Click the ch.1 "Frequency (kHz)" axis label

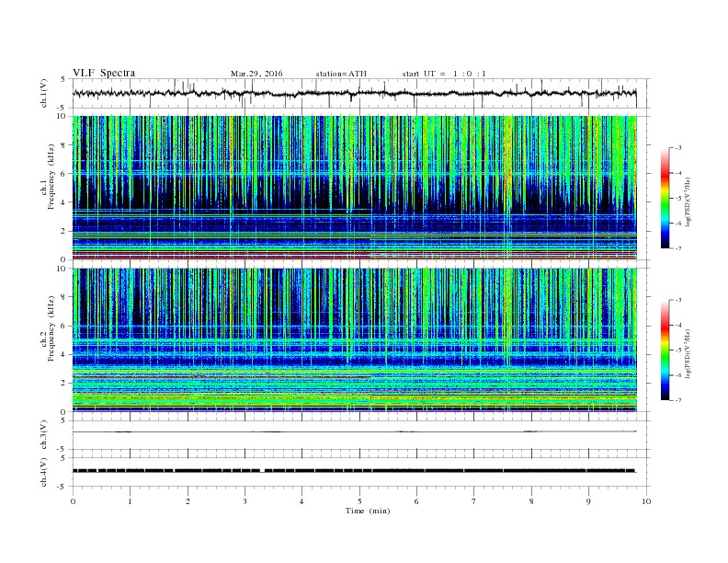(51, 177)
